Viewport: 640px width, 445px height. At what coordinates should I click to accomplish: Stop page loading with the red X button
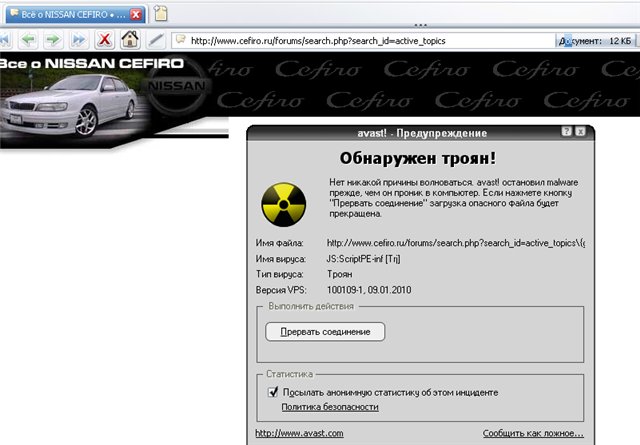pyautogui.click(x=104, y=40)
